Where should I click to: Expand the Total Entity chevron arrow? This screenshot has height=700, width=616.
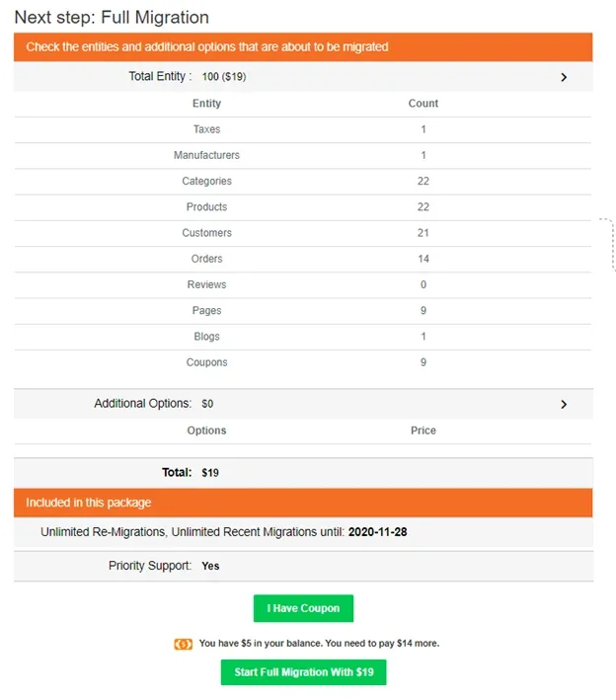[564, 77]
